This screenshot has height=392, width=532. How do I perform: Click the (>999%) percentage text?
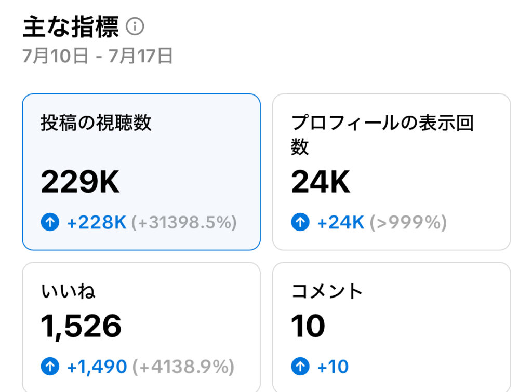[408, 222]
